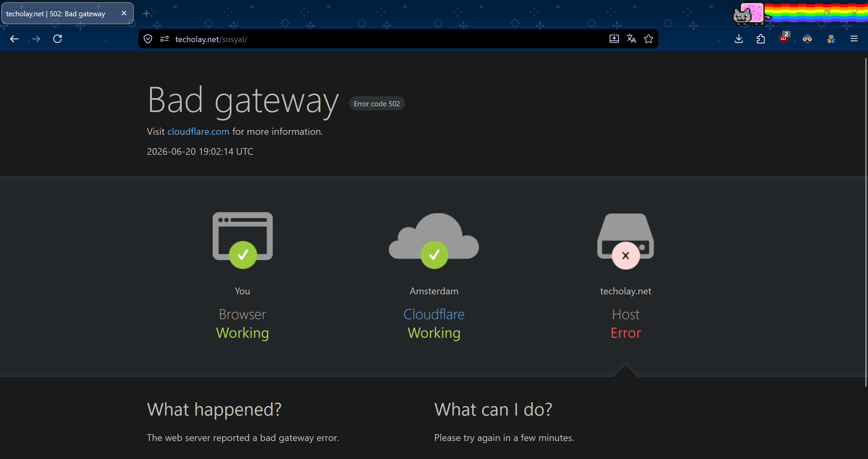Open a new tab
This screenshot has height=459, width=868.
(x=146, y=14)
